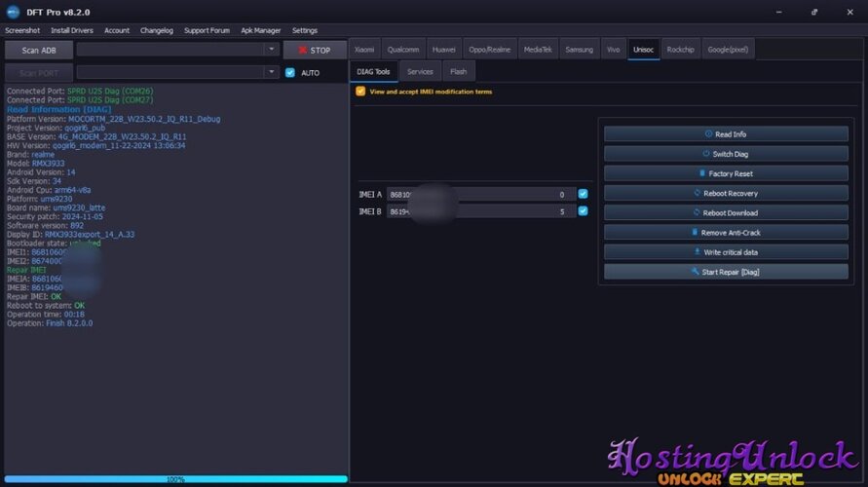Click the 'Operation time: 00:18' log line
868x487 pixels.
tap(46, 315)
